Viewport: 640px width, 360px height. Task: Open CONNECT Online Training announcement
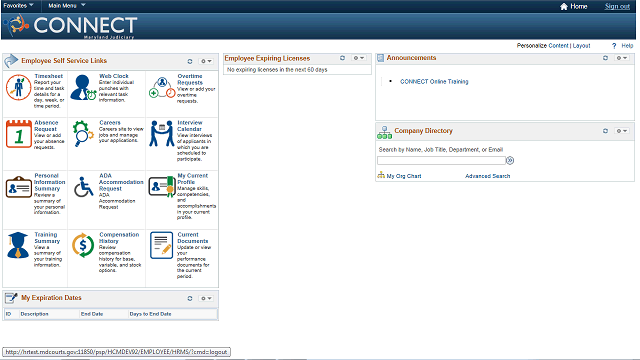point(434,82)
